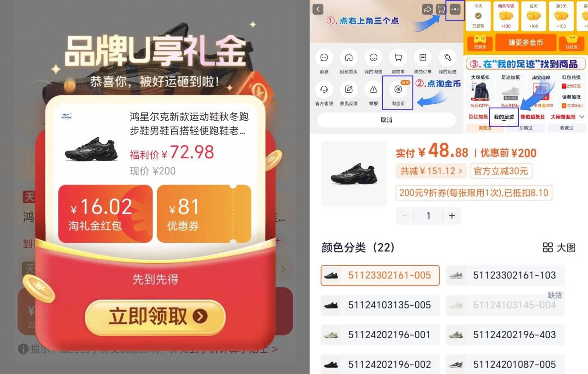Switch to the 加购过 tab
The image size is (588, 374).
(x=525, y=128)
